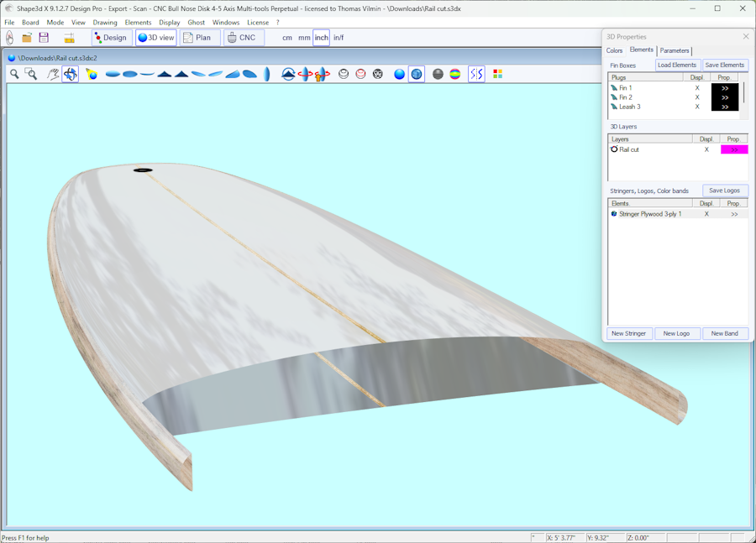The image size is (756, 543).
Task: Click the four-color squares icon
Action: [497, 74]
